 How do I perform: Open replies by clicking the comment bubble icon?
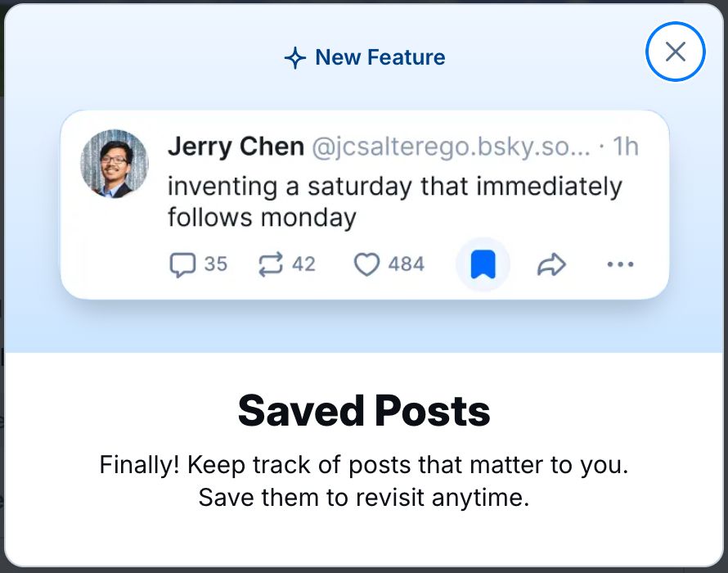[182, 264]
